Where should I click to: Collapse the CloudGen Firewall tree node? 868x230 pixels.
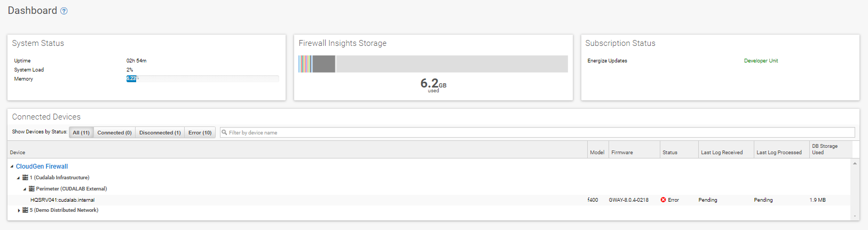[x=12, y=166]
